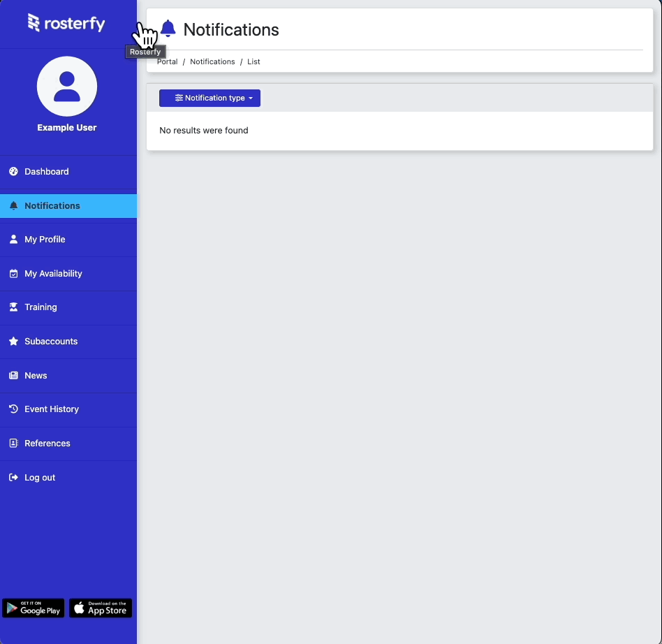Go to Dashboard page

[68, 171]
